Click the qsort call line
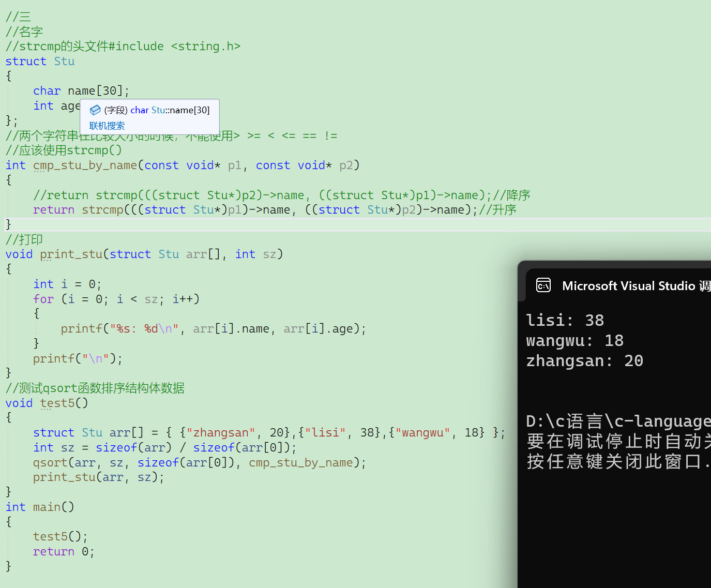Image resolution: width=711 pixels, height=588 pixels. click(x=200, y=463)
